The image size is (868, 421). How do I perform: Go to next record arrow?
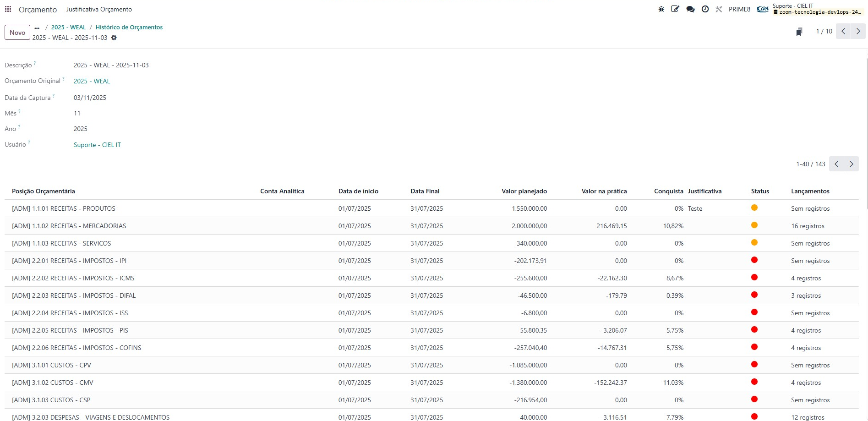click(858, 32)
